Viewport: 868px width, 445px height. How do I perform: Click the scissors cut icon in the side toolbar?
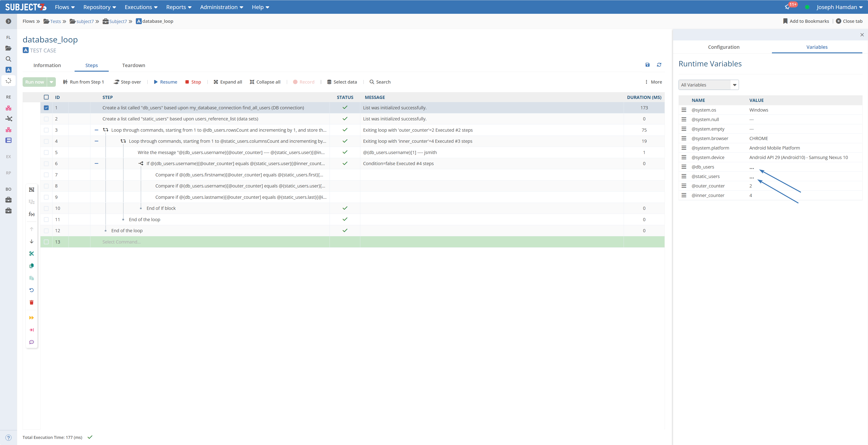coord(32,253)
